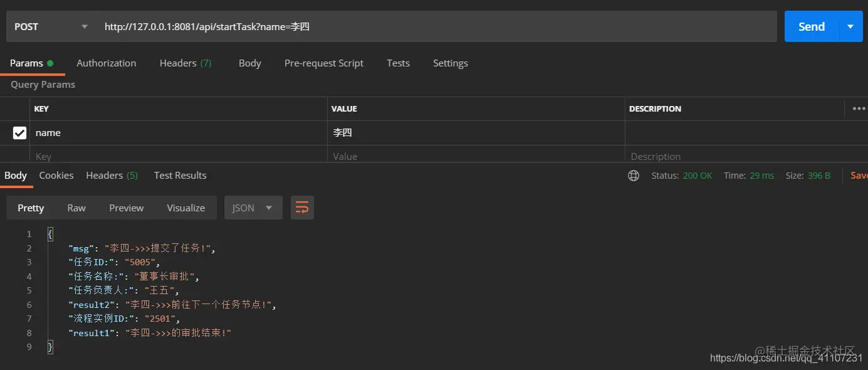868x370 pixels.
Task: Click the "msg" response line
Action: point(142,248)
